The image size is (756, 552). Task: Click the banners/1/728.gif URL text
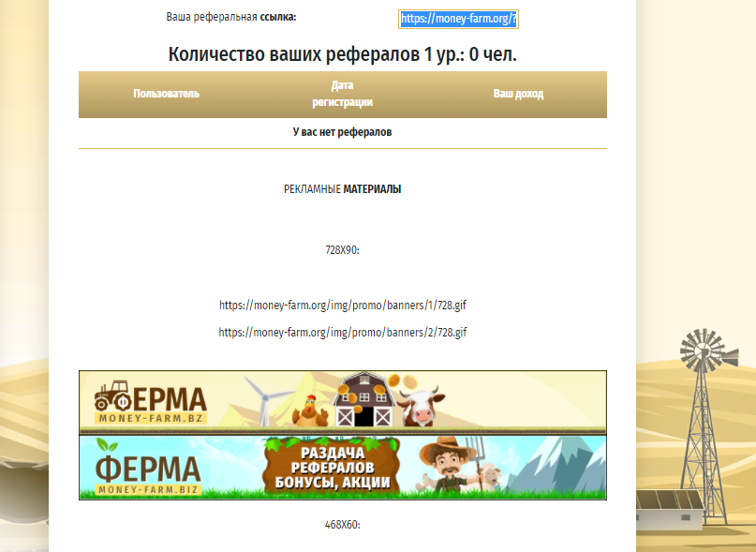[343, 305]
